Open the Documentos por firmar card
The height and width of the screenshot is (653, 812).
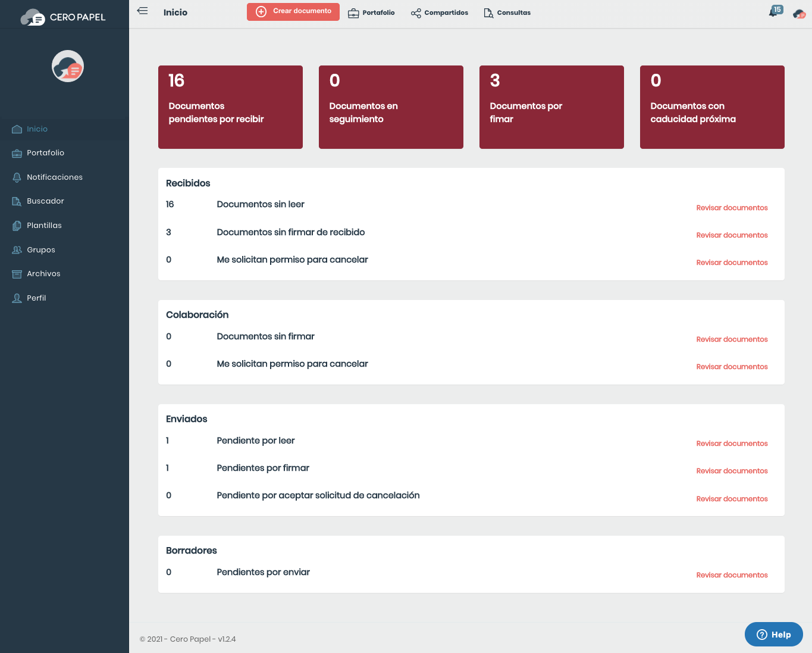pos(551,107)
